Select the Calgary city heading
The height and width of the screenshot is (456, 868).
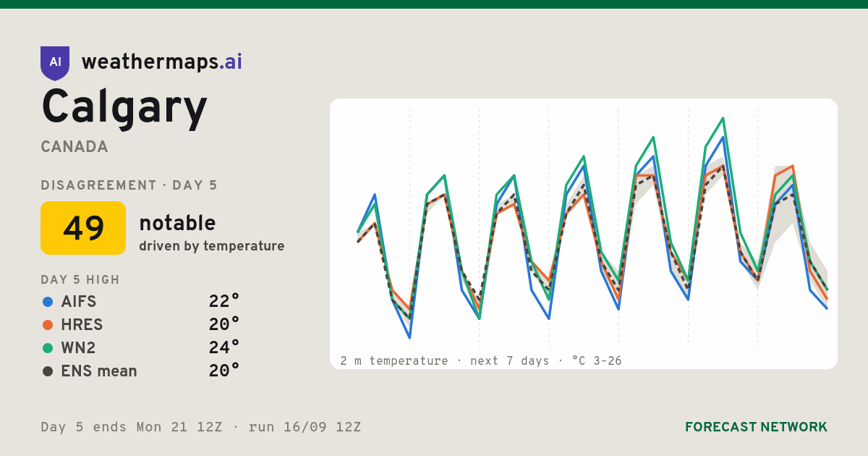click(124, 107)
